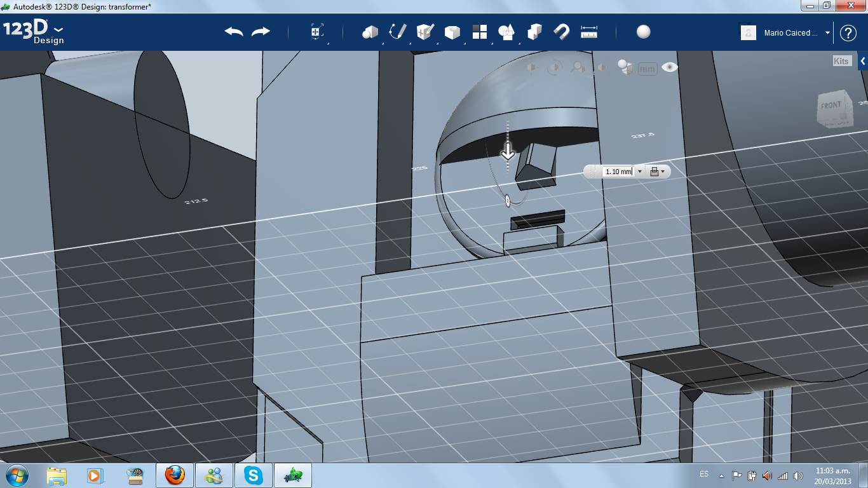Redo the last undone action
868x488 pixels.
261,32
